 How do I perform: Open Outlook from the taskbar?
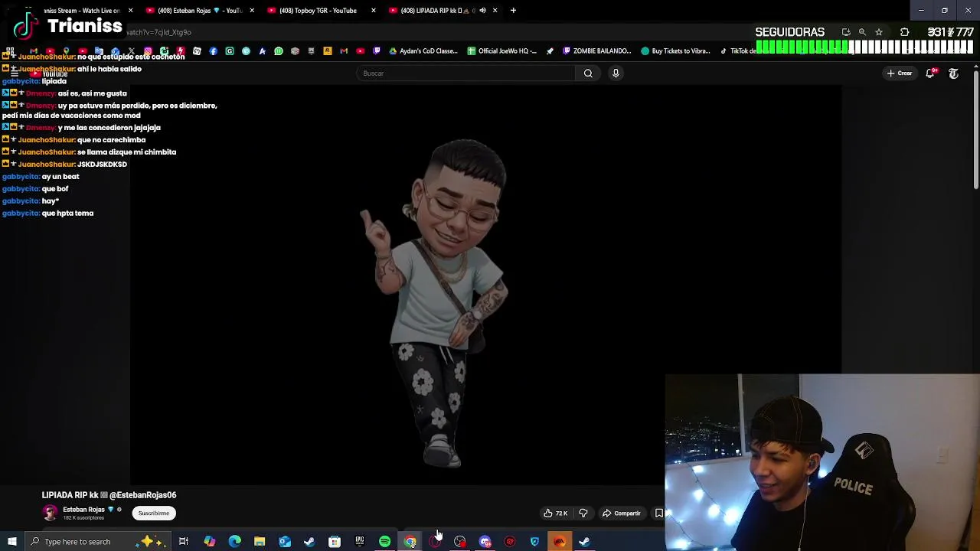point(285,542)
